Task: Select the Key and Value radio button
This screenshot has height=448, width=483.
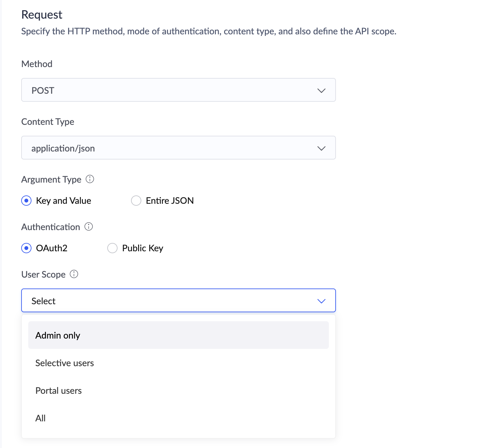Action: tap(26, 201)
